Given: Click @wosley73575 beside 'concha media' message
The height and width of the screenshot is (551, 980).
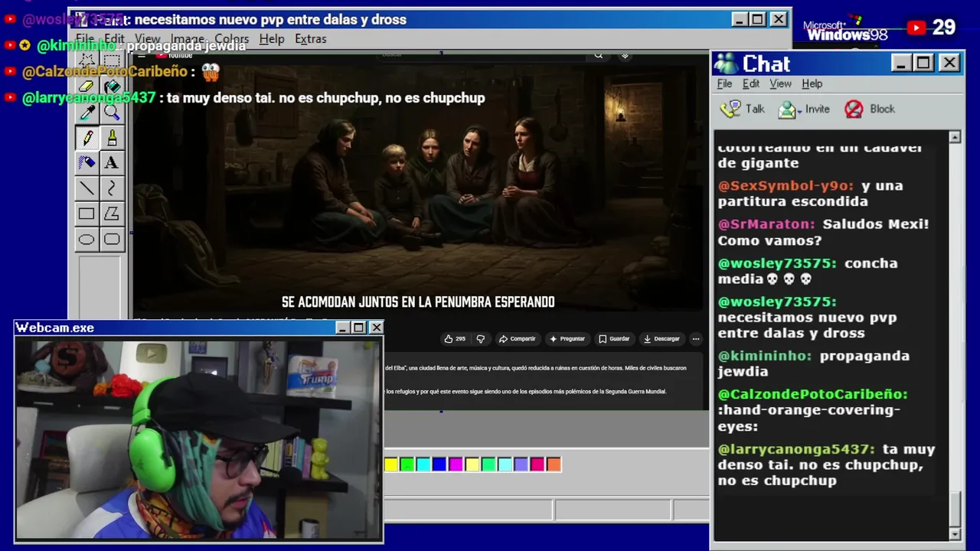Looking at the screenshot, I should tap(777, 263).
